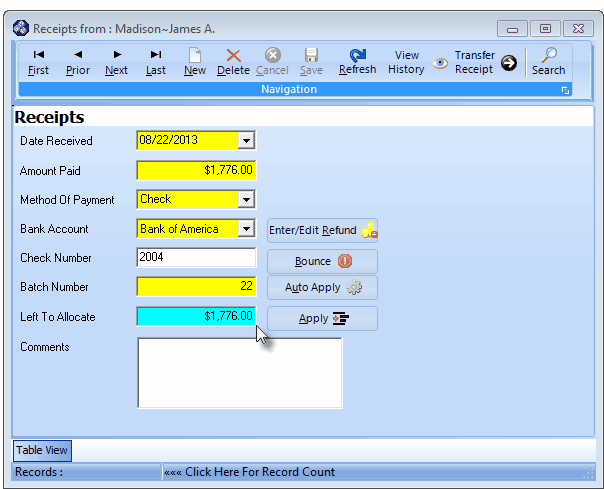Click the Records label in status bar
Image resolution: width=604 pixels, height=489 pixels.
(x=39, y=472)
